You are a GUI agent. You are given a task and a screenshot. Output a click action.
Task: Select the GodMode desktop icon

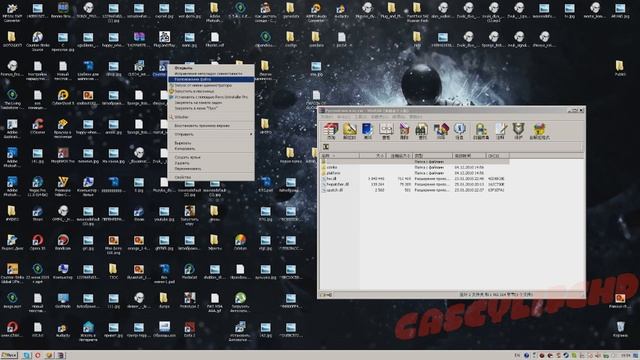click(x=63, y=300)
